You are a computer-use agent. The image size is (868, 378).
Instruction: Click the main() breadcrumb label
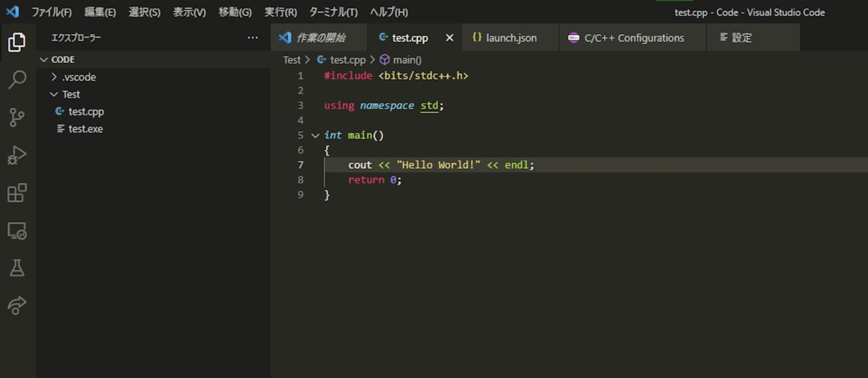coord(407,60)
